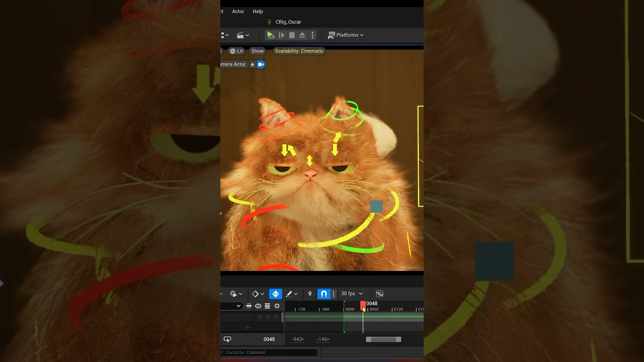The width and height of the screenshot is (644, 362).
Task: Open the Platforms dropdown
Action: [346, 35]
